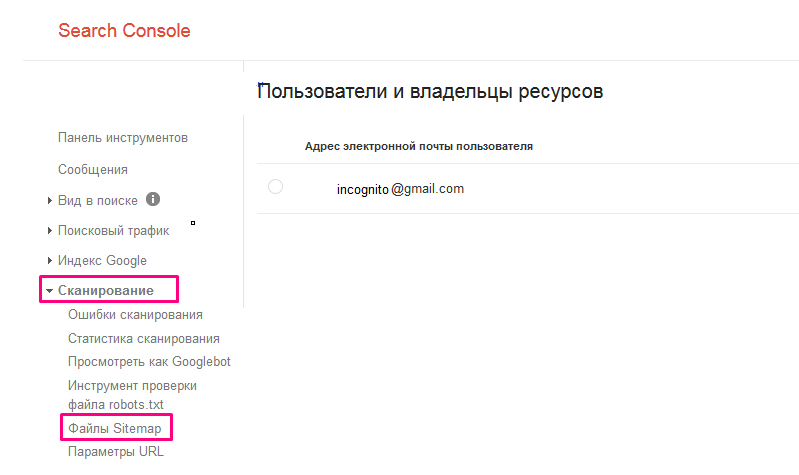Expand the Индекс Google triangle
799x475 pixels.
[x=50, y=261]
